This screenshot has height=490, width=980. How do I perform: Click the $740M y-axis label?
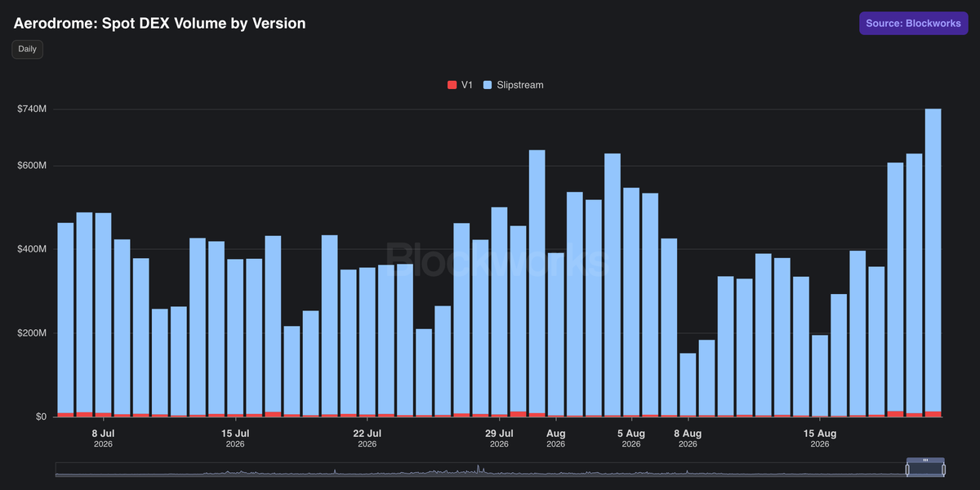point(31,109)
